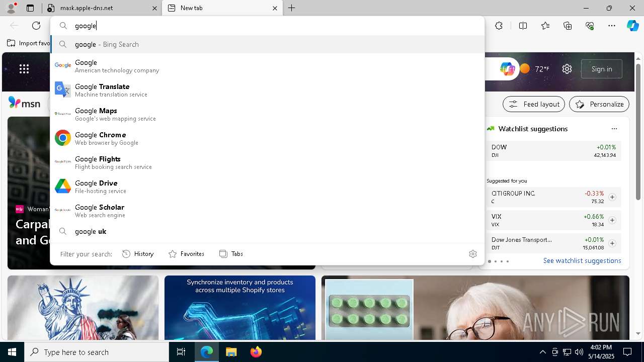644x362 pixels.
Task: Open Watchlist suggestions more options menu
Action: pyautogui.click(x=614, y=129)
